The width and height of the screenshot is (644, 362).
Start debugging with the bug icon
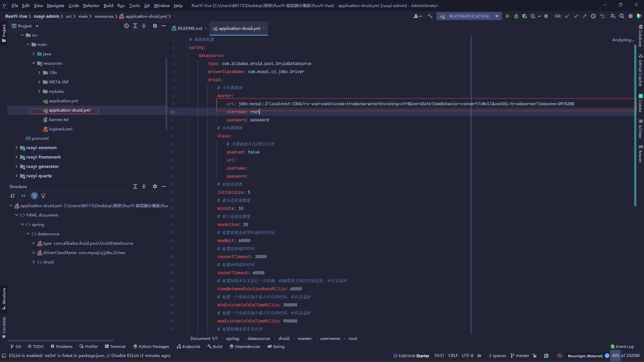point(516,16)
